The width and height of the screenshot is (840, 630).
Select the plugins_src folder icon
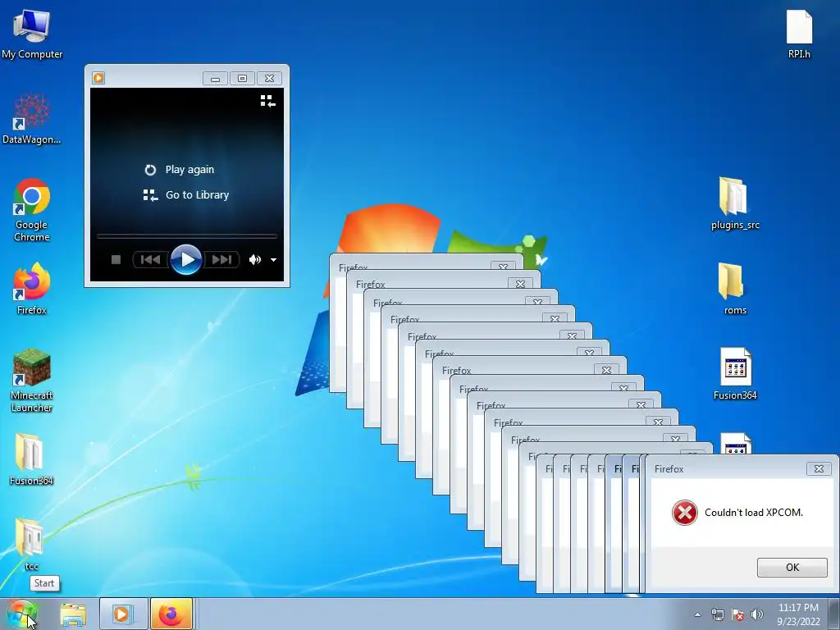[735, 203]
